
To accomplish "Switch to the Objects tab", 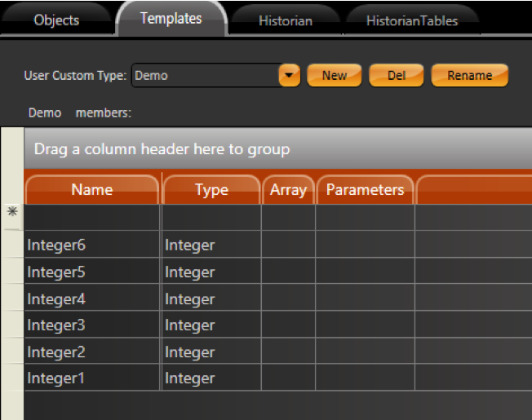I will [x=56, y=20].
